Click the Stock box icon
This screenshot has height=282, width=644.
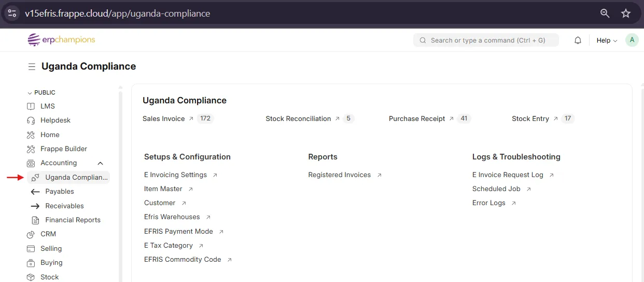[x=31, y=277]
